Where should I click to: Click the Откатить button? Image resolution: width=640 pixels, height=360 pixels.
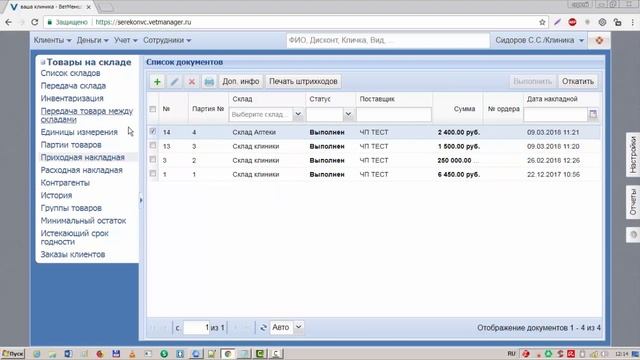[578, 82]
